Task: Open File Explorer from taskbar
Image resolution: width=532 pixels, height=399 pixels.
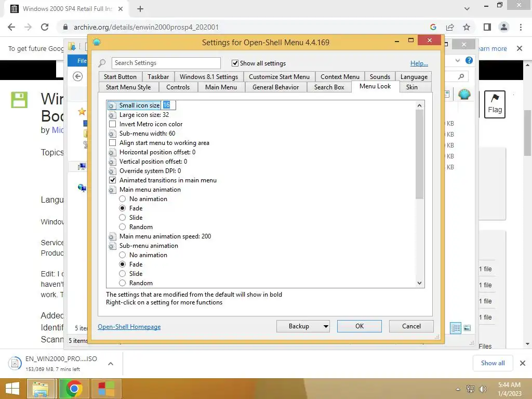Action: tap(41, 389)
